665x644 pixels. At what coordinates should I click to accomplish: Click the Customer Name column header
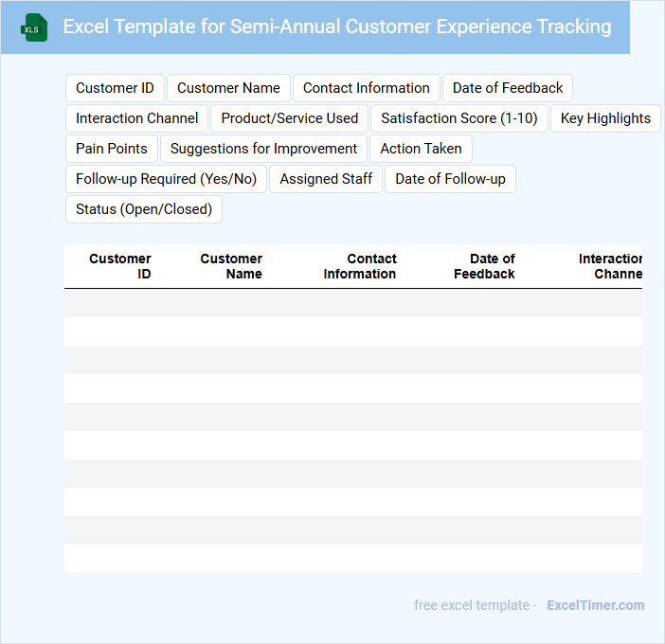(x=231, y=266)
